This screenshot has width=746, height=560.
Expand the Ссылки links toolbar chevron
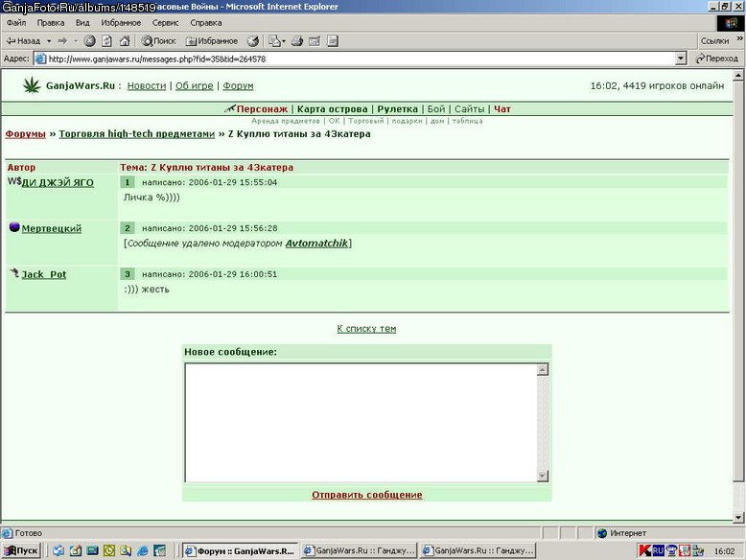click(740, 39)
